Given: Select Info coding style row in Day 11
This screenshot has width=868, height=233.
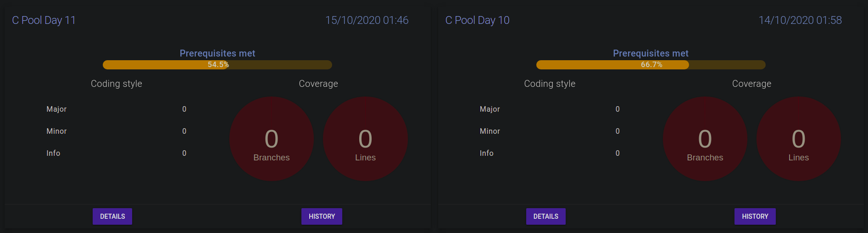Looking at the screenshot, I should (116, 153).
